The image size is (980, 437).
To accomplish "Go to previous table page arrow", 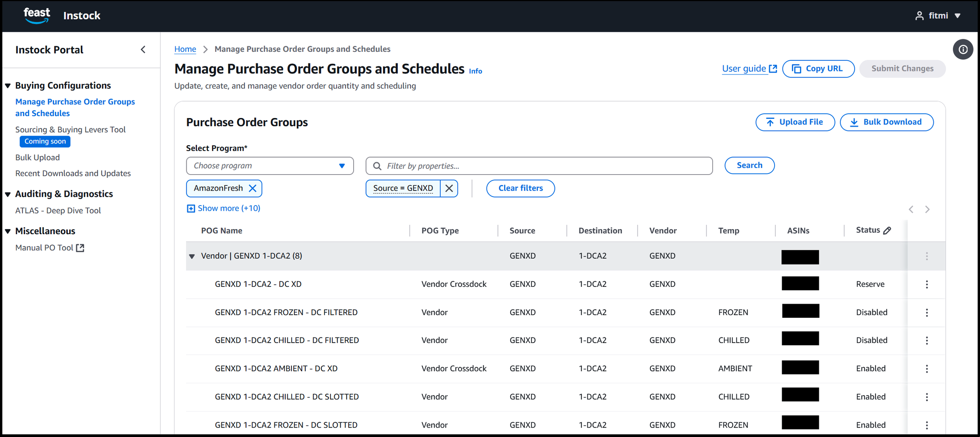I will (911, 209).
